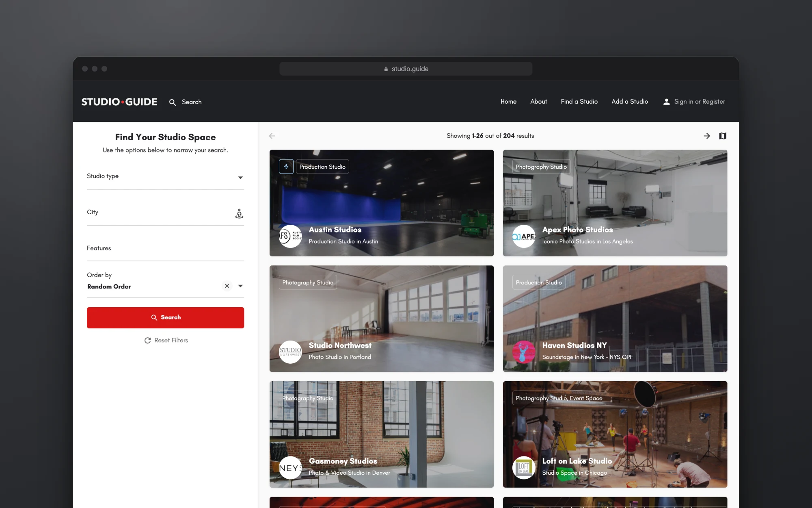This screenshot has height=508, width=812.
Task: Click the reload icon beside Reset Filters
Action: click(x=148, y=341)
